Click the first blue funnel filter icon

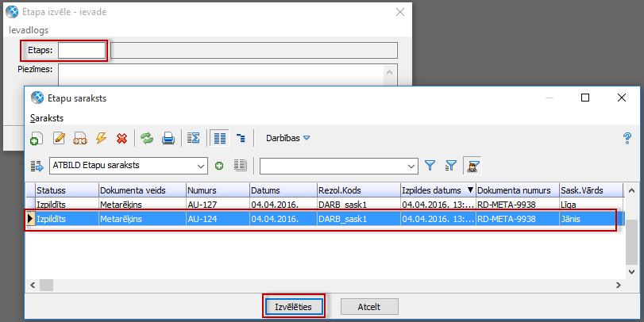point(430,166)
